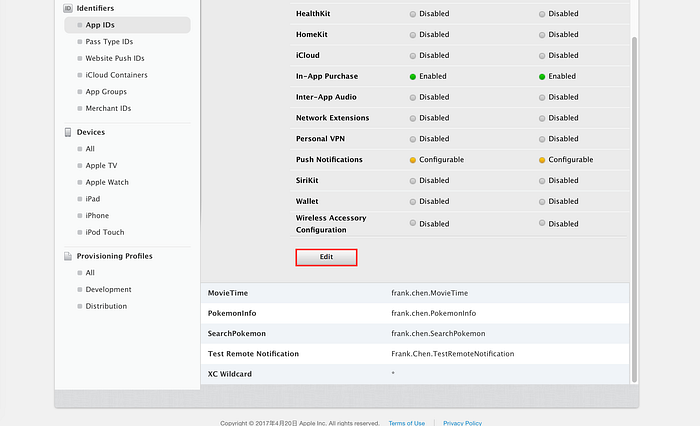The image size is (700, 426).
Task: Open Privacy Policy link
Action: coord(462,423)
